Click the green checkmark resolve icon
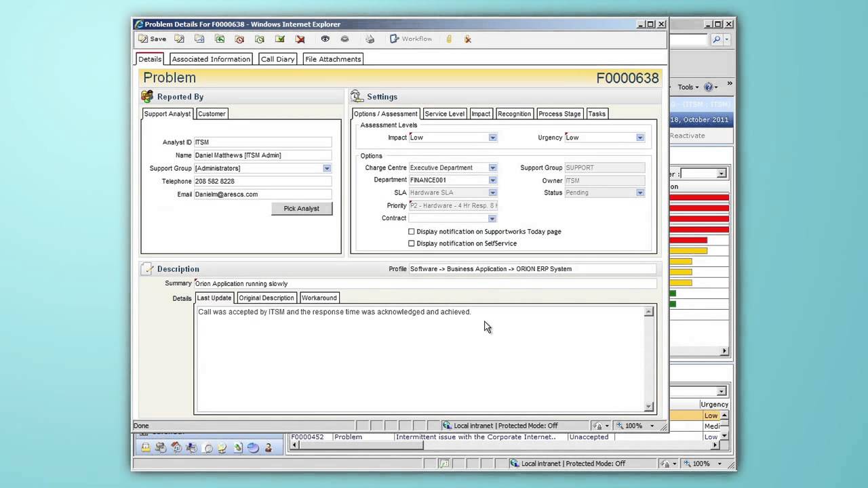868x488 pixels. pos(279,39)
